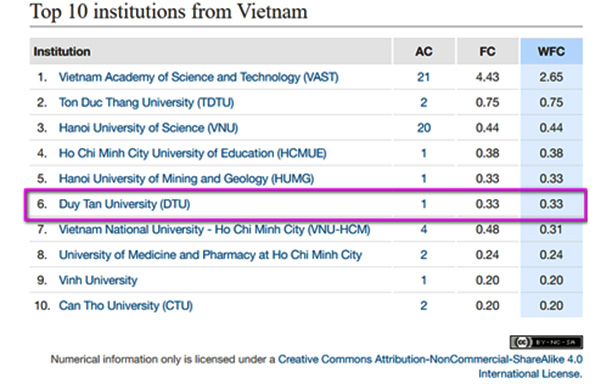Sort by the AC column header
The width and height of the screenshot is (612, 384).
coord(423,51)
